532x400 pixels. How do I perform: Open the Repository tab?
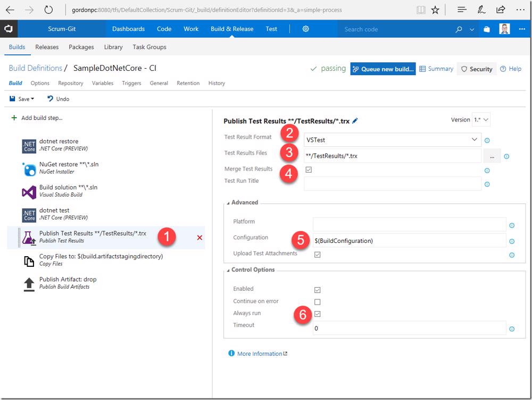click(x=70, y=83)
